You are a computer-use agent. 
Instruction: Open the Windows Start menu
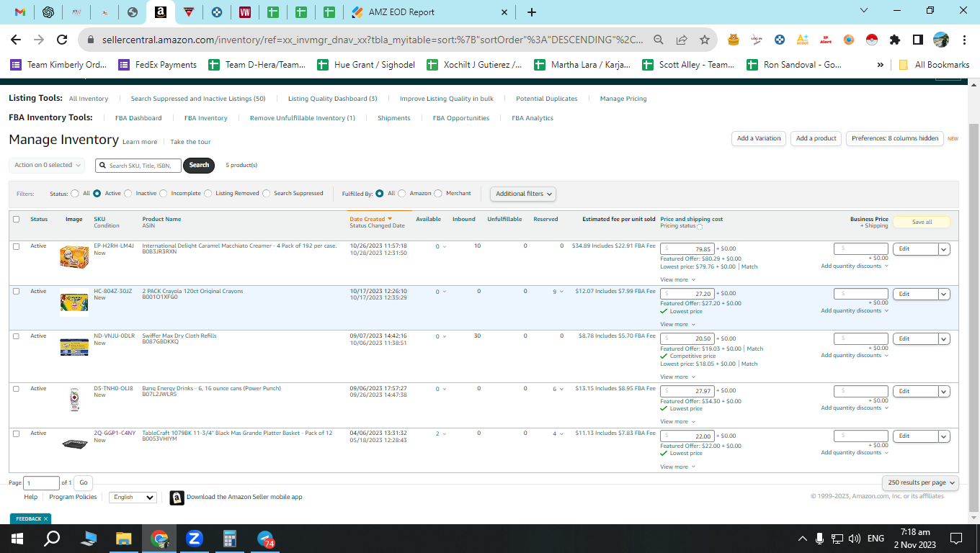click(x=17, y=539)
